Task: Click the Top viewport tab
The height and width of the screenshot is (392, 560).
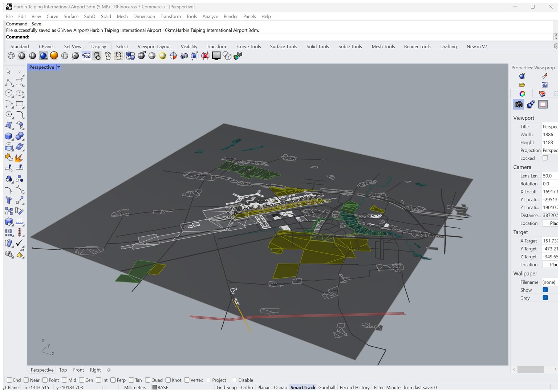Action: click(x=63, y=370)
